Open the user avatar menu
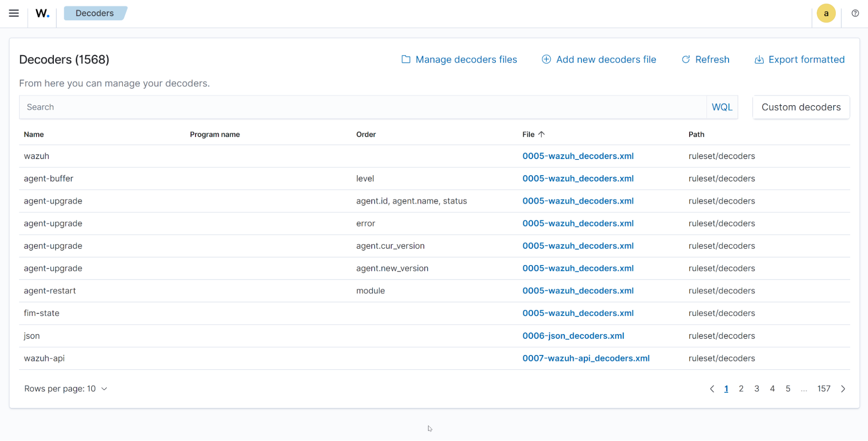Screen dimensions: 868x441 [x=826, y=13]
